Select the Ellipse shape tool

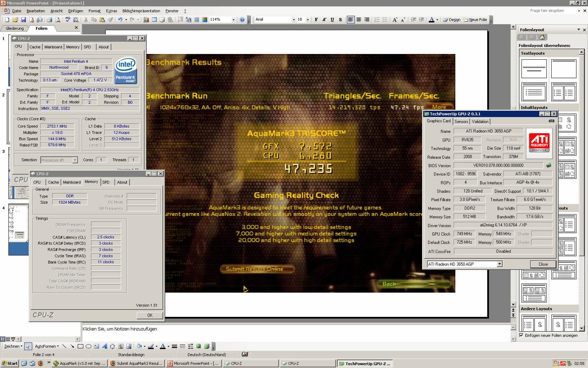click(88, 346)
